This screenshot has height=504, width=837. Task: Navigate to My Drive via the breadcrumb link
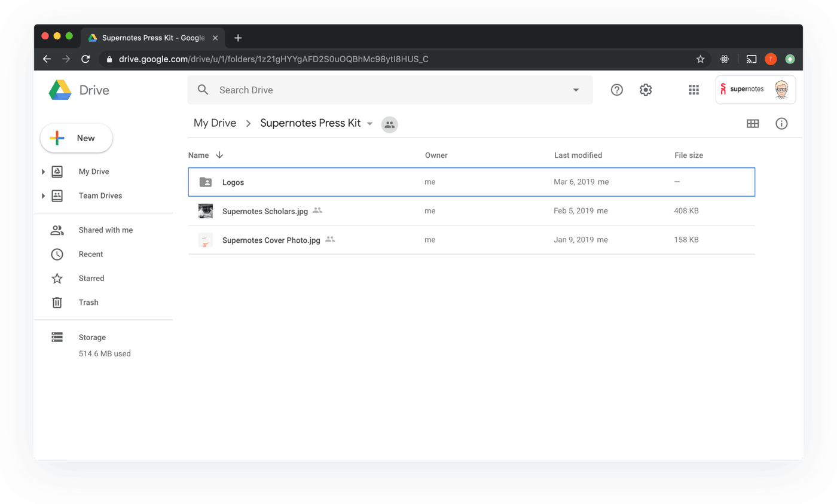click(215, 123)
